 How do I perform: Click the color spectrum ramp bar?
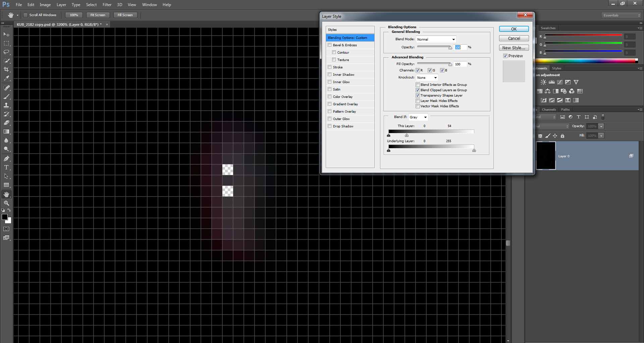tap(586, 61)
